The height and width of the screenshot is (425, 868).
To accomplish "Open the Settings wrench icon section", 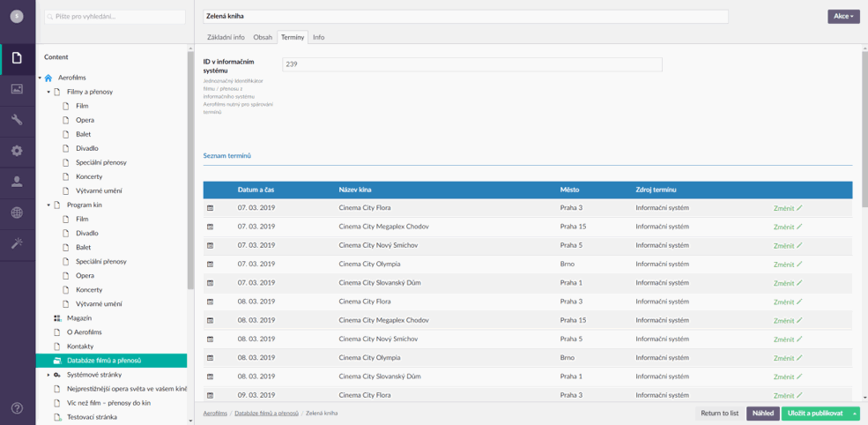I will point(17,120).
